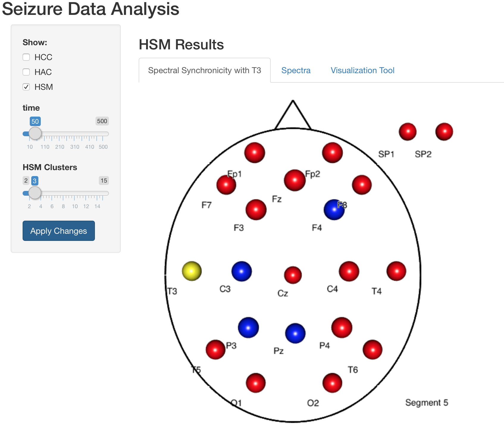Select the blue F4 electrode sphere
Screen dimensions: 504x433
tap(334, 210)
